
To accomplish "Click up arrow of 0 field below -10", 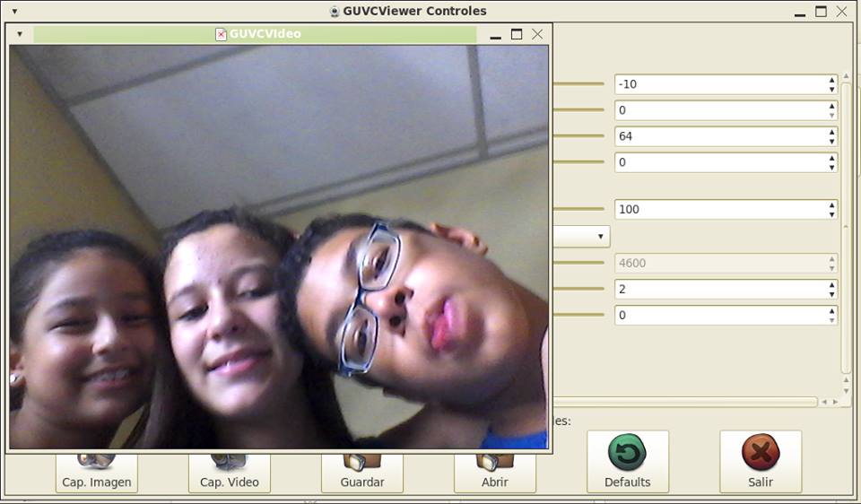I will pyautogui.click(x=832, y=106).
